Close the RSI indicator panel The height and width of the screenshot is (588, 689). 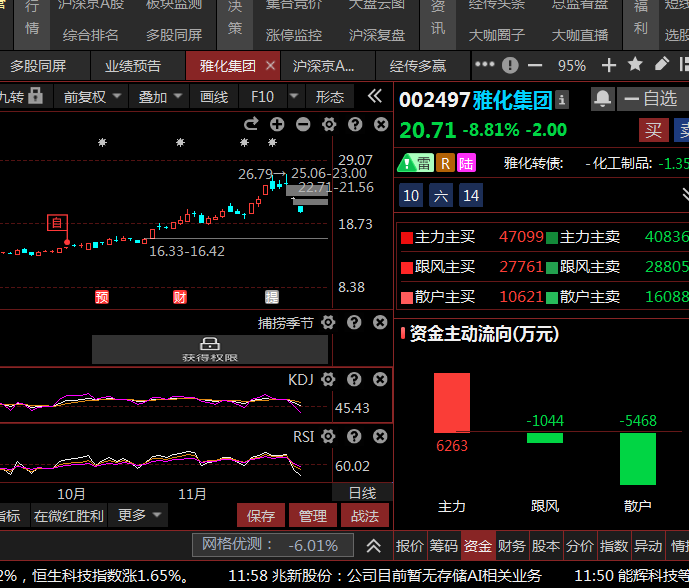point(380,436)
